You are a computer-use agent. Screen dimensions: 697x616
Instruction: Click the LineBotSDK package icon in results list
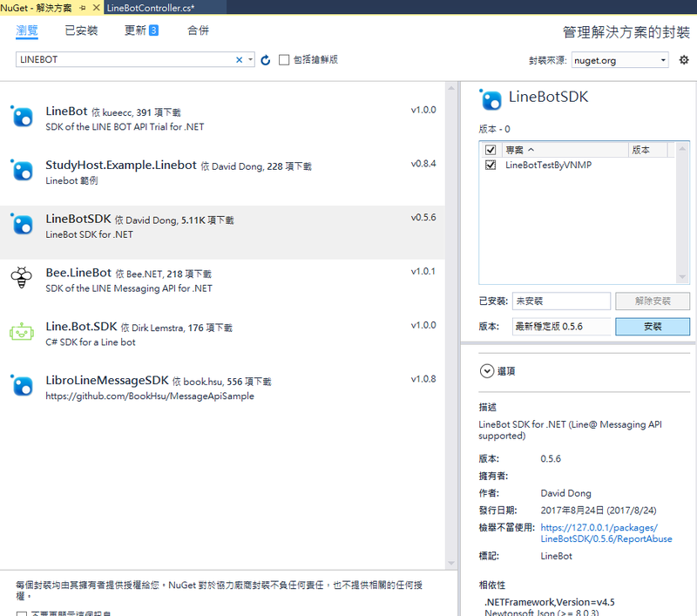click(x=22, y=224)
